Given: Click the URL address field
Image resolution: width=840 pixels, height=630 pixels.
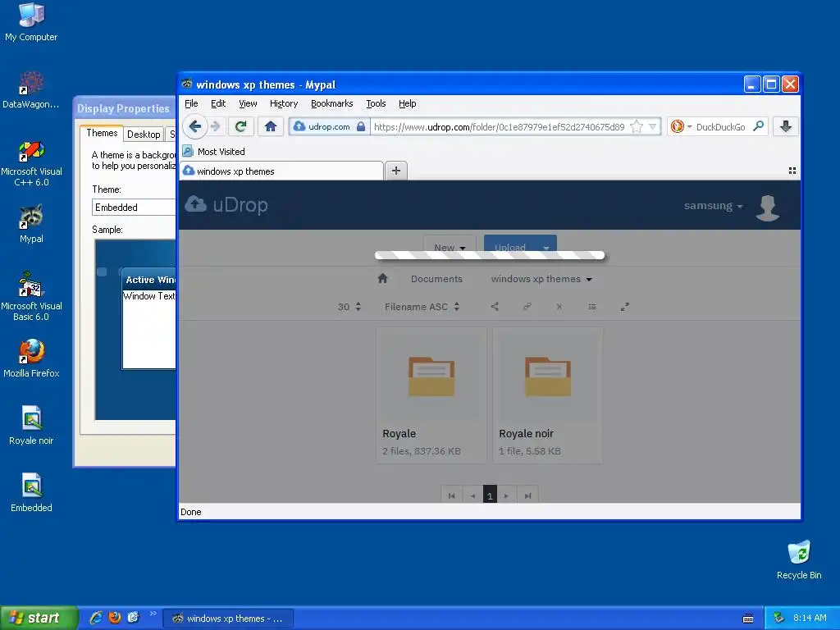Looking at the screenshot, I should (x=500, y=127).
